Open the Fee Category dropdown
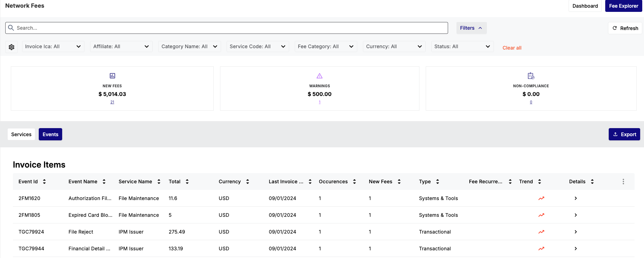This screenshot has width=644, height=258. tap(326, 46)
